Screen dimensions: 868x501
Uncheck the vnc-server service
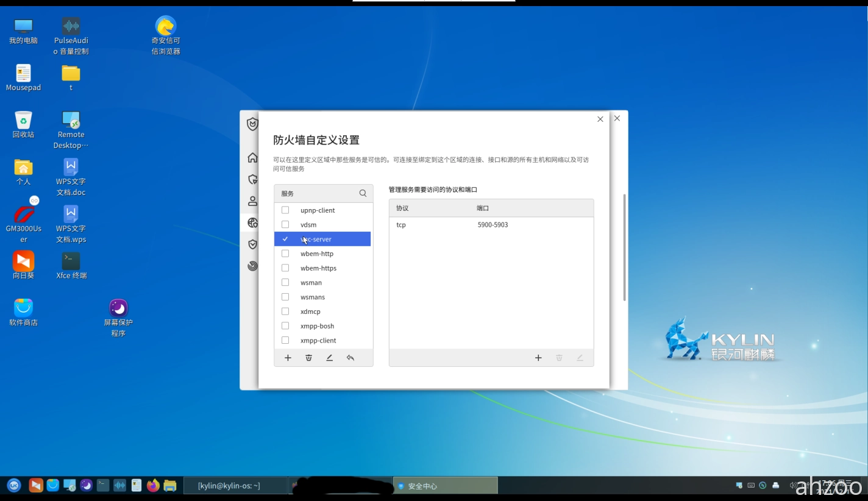(x=285, y=239)
